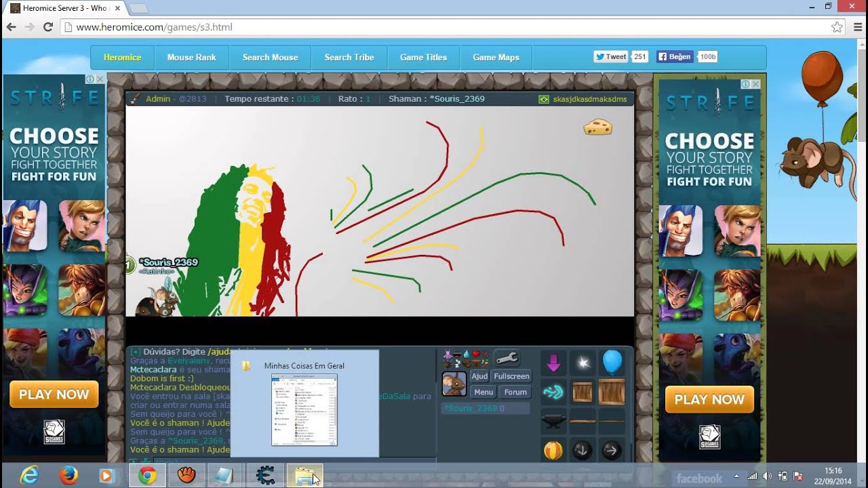Click the Cheat Engine taskbar icon
The height and width of the screenshot is (488, 868).
(x=265, y=476)
